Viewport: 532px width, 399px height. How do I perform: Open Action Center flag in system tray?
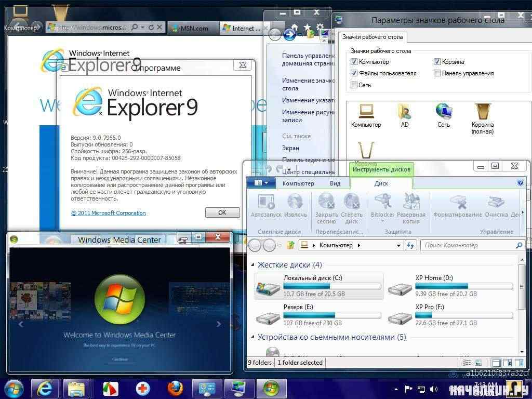click(x=408, y=389)
